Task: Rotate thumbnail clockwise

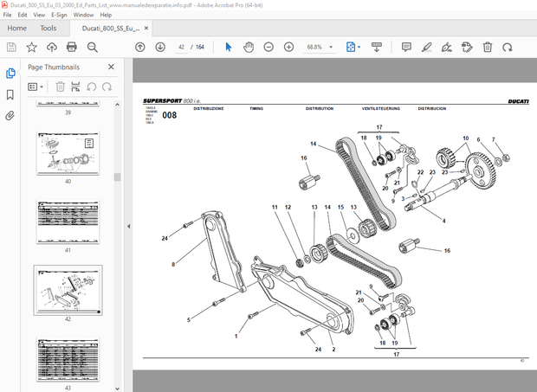Action: tap(107, 87)
